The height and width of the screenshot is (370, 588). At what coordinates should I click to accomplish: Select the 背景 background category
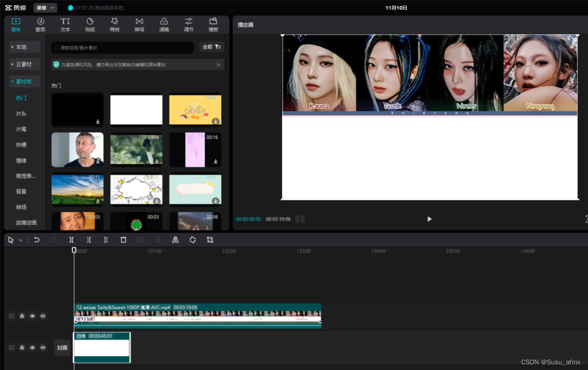[21, 191]
